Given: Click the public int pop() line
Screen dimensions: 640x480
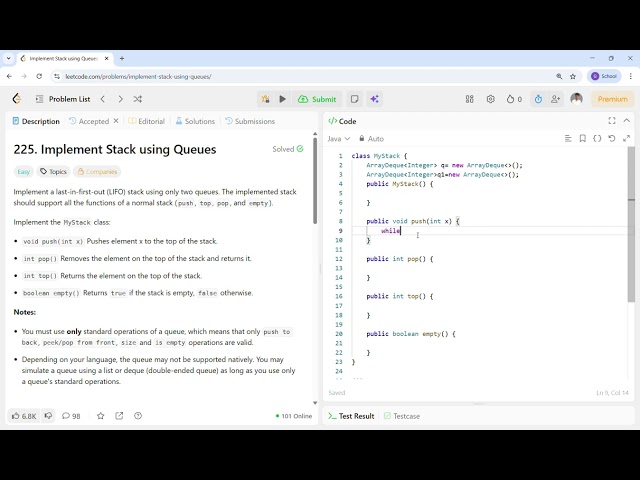Looking at the screenshot, I should point(400,259).
